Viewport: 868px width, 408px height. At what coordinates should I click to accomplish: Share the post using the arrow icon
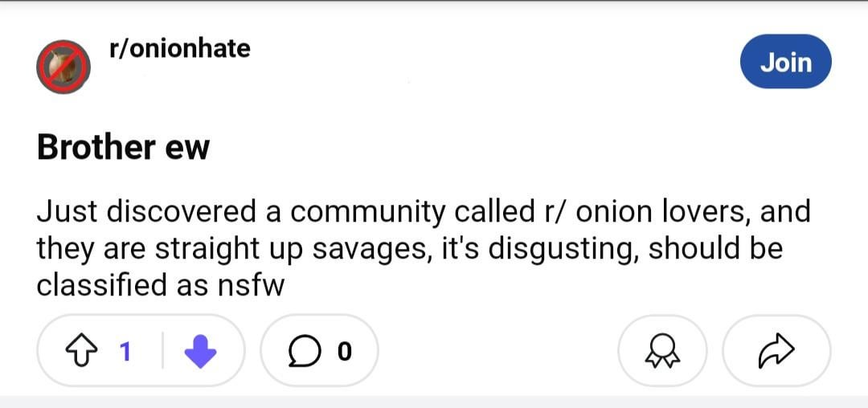pyautogui.click(x=776, y=351)
